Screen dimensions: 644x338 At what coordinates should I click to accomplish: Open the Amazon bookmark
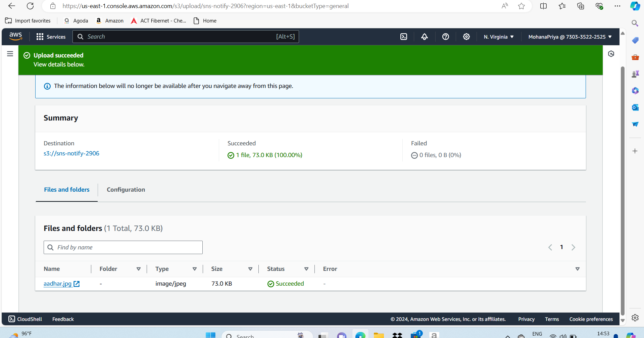click(110, 21)
